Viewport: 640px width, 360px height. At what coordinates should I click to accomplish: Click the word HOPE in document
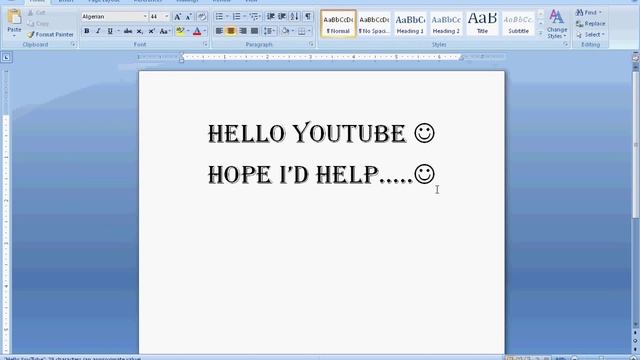click(239, 175)
